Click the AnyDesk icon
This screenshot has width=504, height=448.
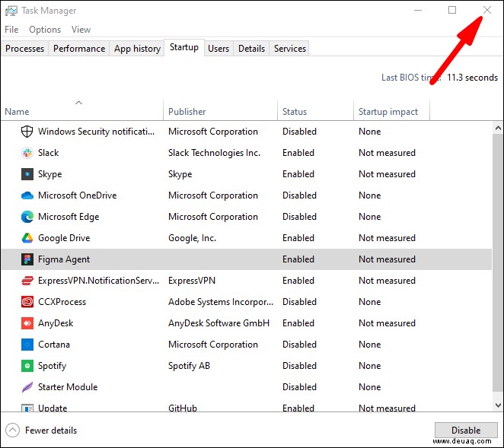point(27,323)
